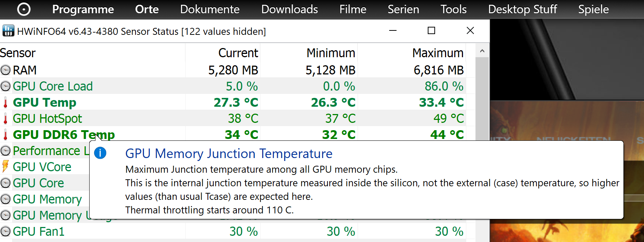Open the Programme menu

(x=83, y=9)
